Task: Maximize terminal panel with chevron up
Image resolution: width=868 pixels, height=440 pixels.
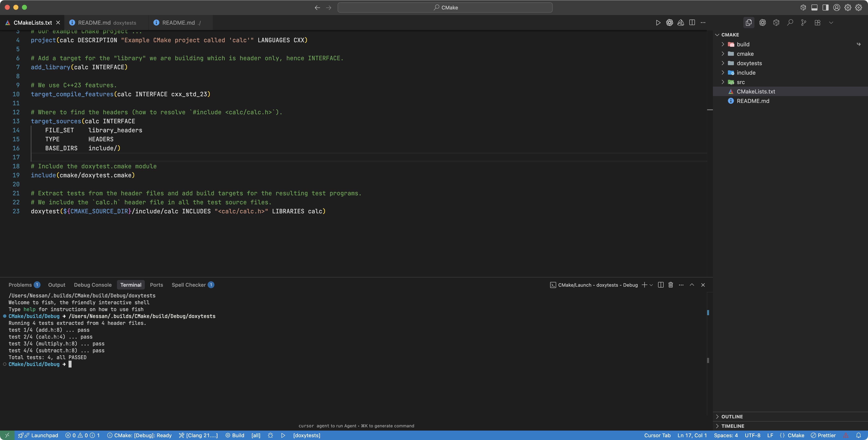Action: pos(692,285)
